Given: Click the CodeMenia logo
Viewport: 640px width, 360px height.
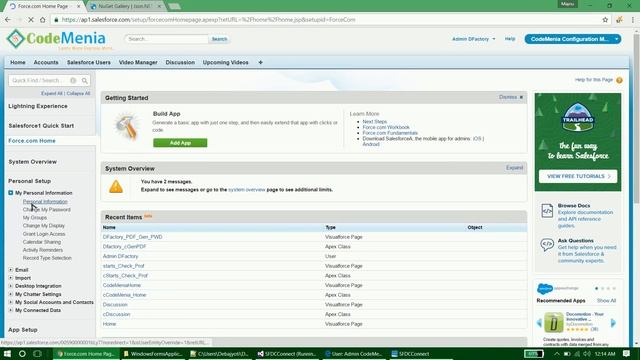Looking at the screenshot, I should click(56, 39).
